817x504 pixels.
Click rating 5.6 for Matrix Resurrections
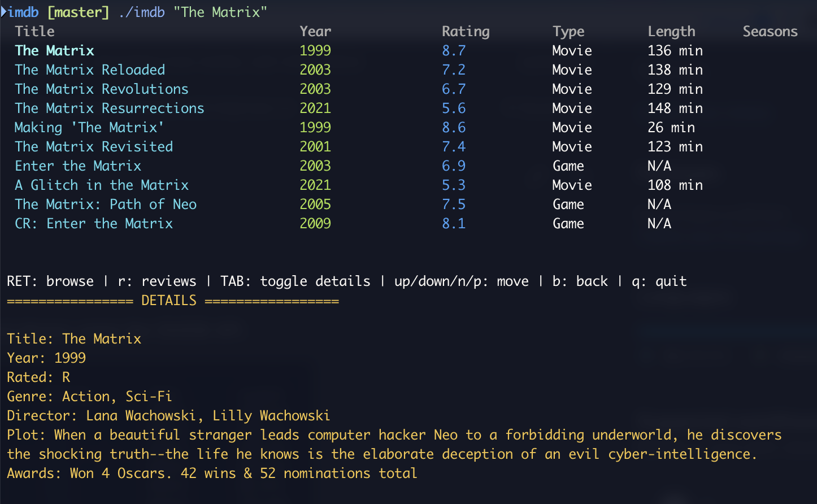pos(454,108)
